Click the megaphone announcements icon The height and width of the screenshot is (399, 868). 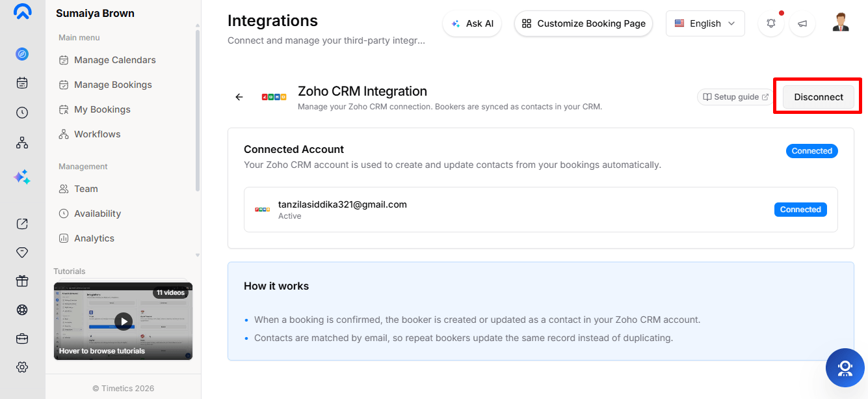click(802, 23)
